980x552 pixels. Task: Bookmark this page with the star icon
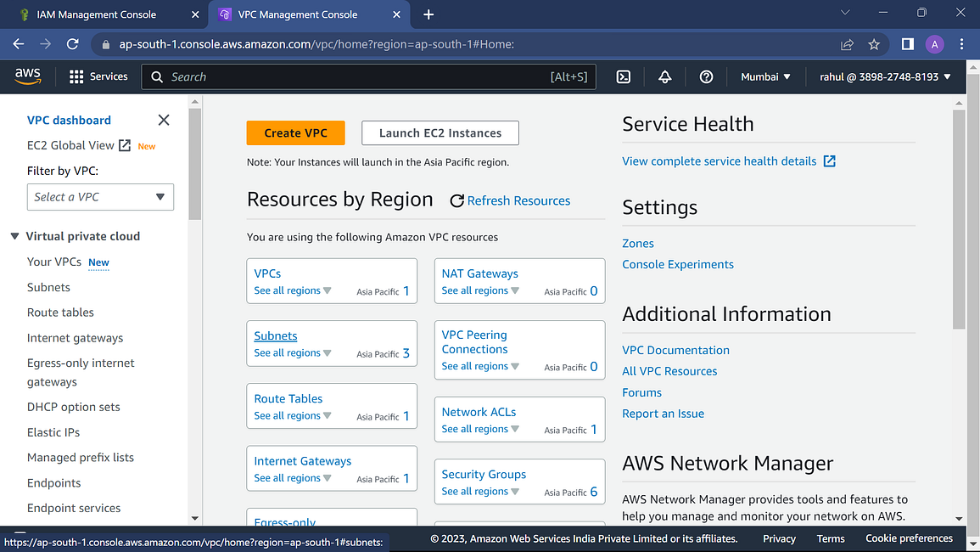pyautogui.click(x=874, y=44)
